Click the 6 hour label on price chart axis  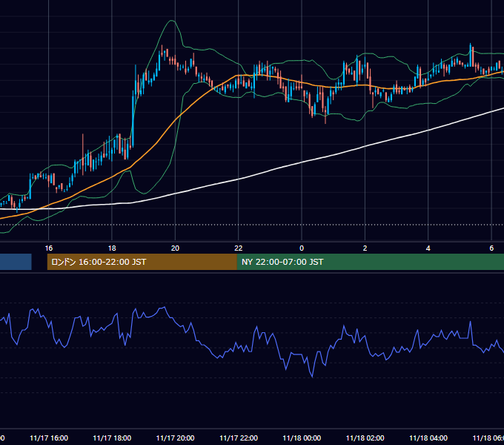(491, 248)
